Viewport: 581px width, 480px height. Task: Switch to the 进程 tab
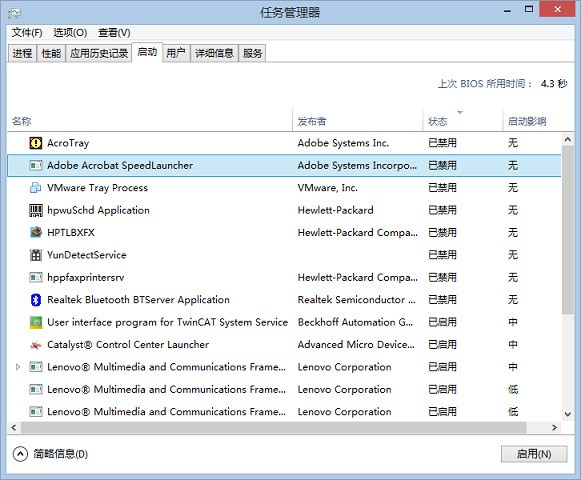tap(22, 53)
